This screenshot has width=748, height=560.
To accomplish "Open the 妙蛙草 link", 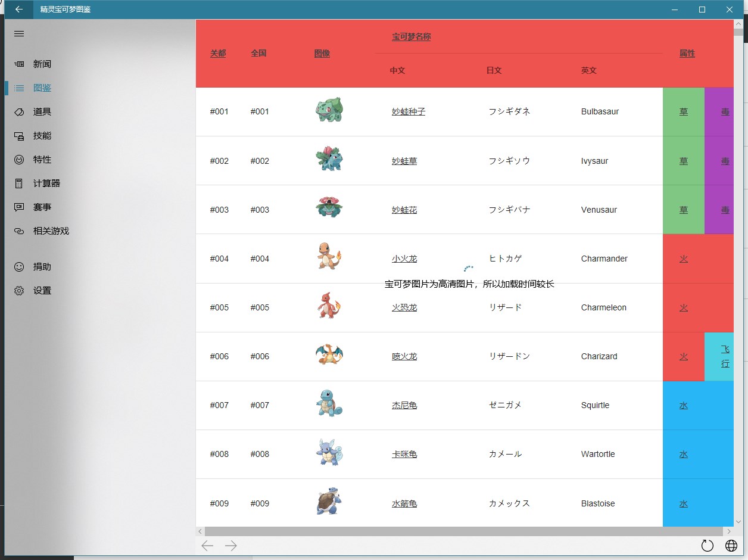I will coord(404,161).
